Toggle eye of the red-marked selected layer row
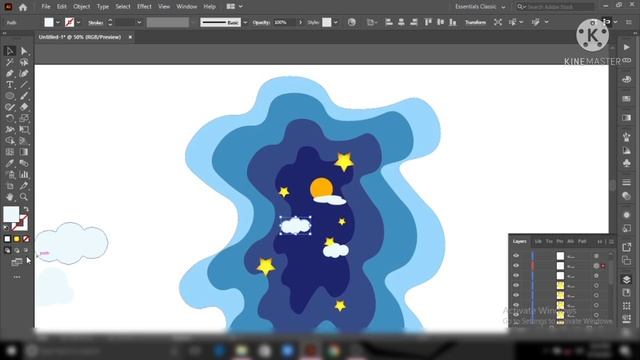 (516, 265)
